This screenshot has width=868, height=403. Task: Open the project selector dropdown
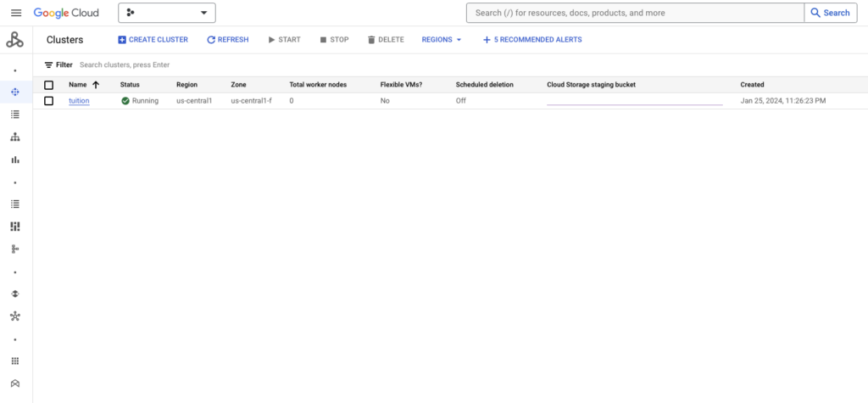point(166,13)
